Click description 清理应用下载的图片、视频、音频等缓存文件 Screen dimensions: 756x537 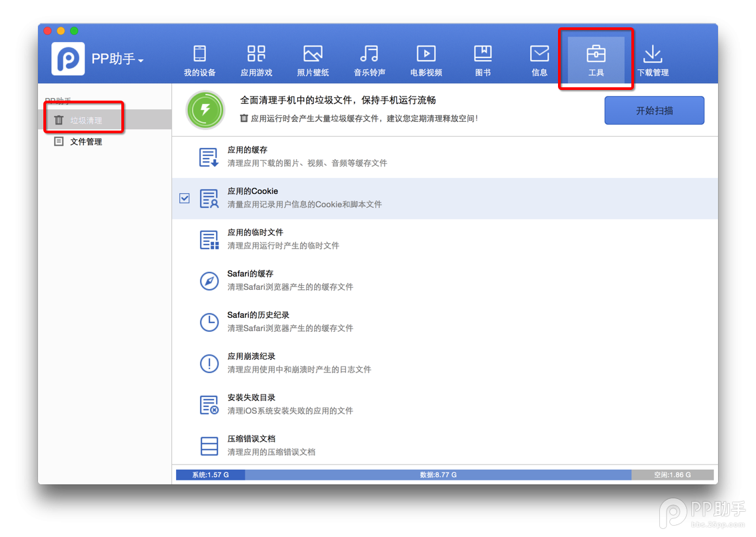(307, 163)
